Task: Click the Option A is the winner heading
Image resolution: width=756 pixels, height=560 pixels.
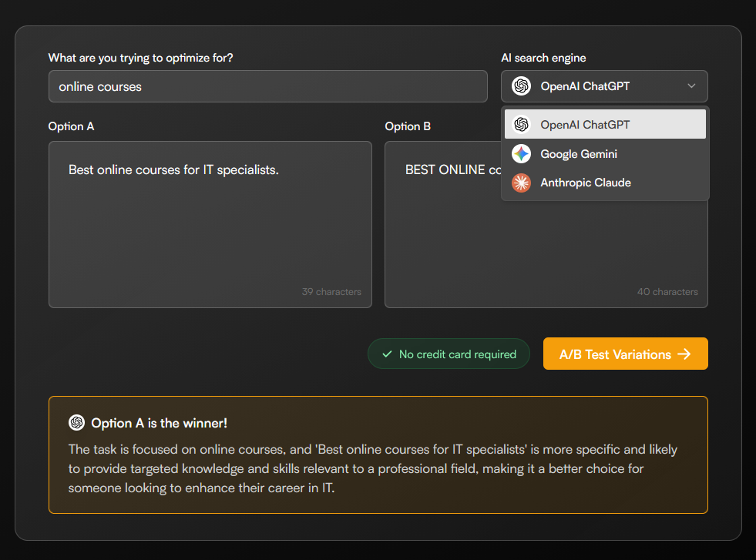Action: coord(159,423)
